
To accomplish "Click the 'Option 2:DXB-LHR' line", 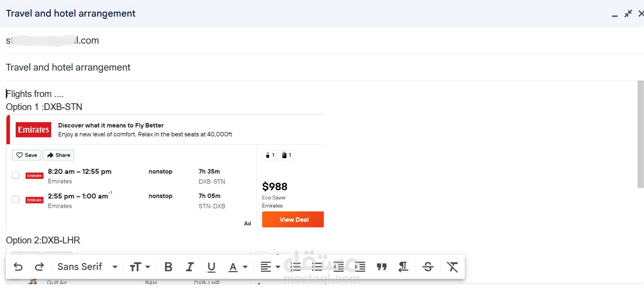I will [43, 240].
